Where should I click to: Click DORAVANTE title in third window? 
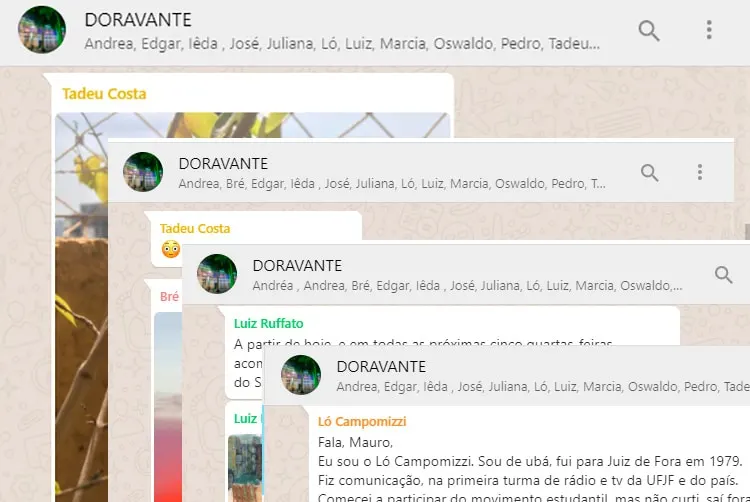(298, 266)
